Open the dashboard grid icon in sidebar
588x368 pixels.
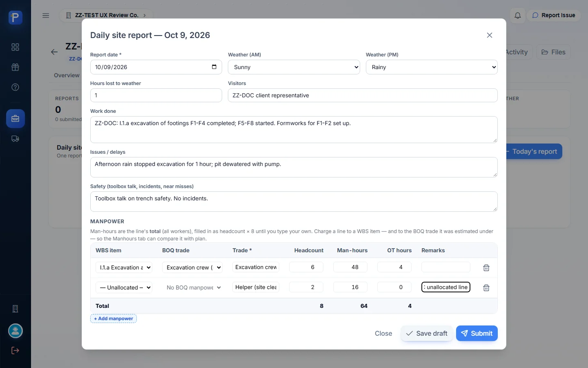(16, 47)
